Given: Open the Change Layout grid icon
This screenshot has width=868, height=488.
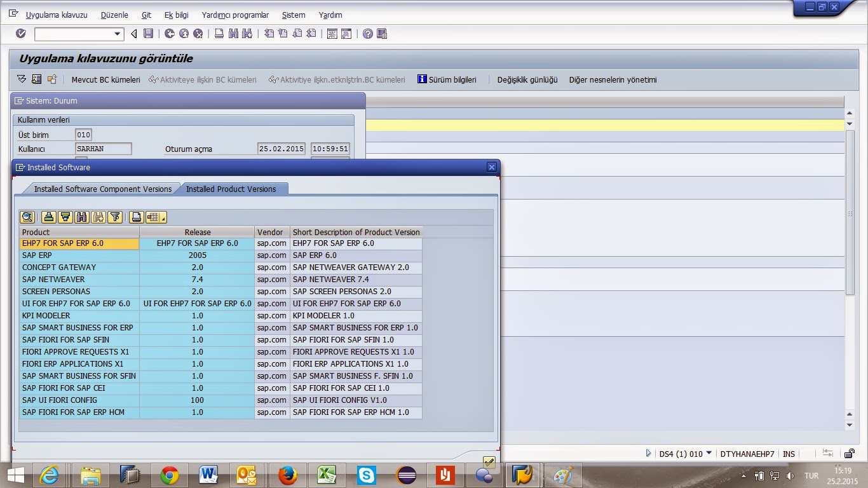Looking at the screenshot, I should 151,217.
